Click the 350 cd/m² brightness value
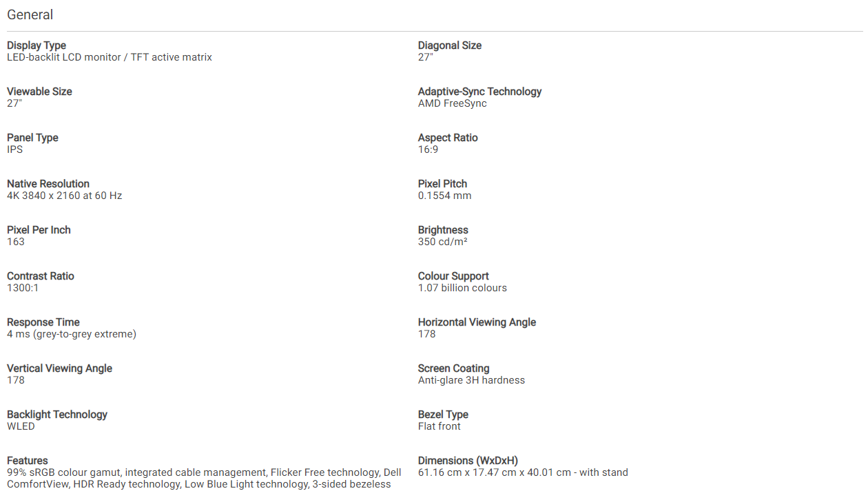 443,242
